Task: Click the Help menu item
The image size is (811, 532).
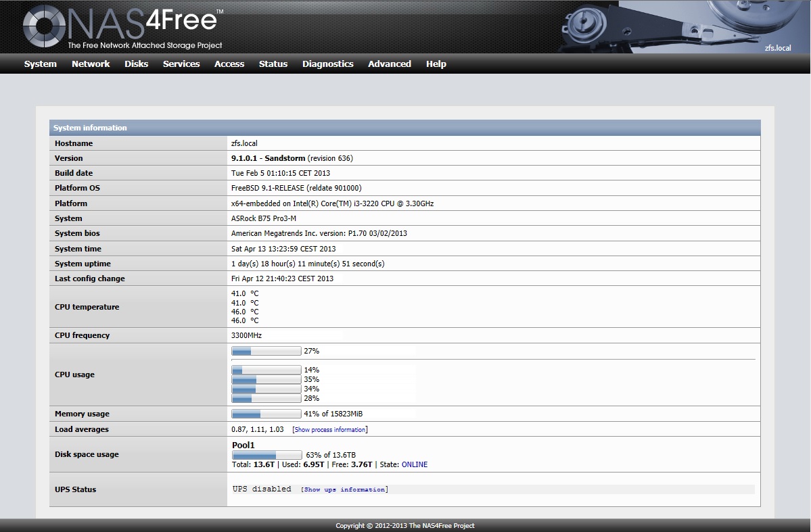Action: click(x=436, y=64)
